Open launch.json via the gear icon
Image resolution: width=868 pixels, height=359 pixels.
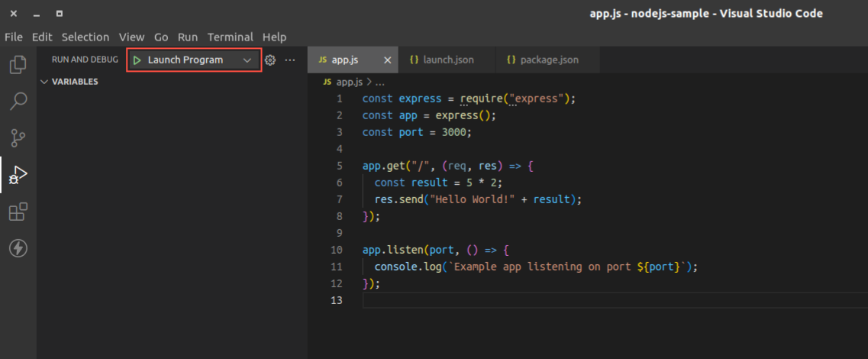[269, 60]
